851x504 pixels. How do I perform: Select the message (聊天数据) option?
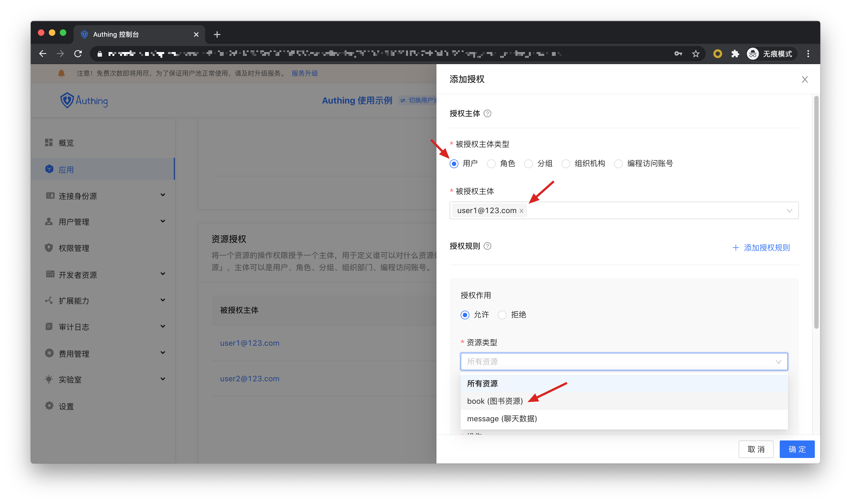click(502, 419)
